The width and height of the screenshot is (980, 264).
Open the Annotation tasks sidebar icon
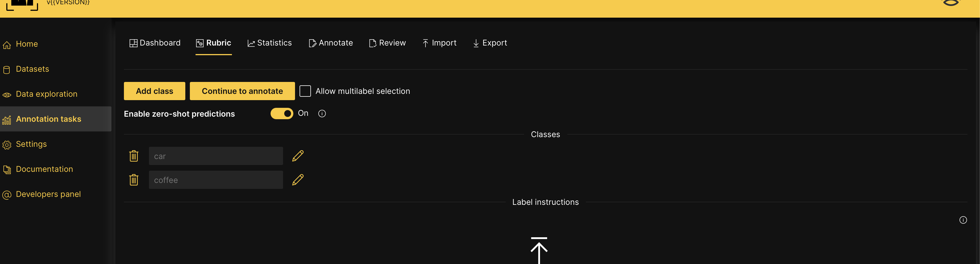[x=7, y=119]
